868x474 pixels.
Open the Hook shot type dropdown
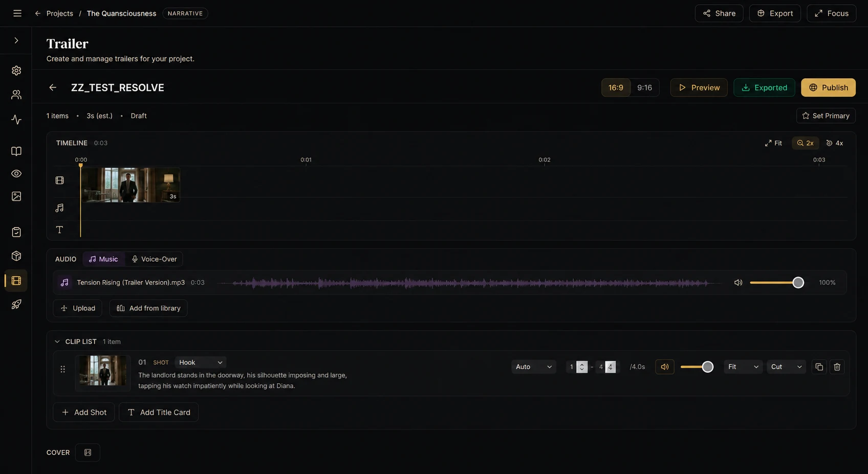(x=201, y=363)
